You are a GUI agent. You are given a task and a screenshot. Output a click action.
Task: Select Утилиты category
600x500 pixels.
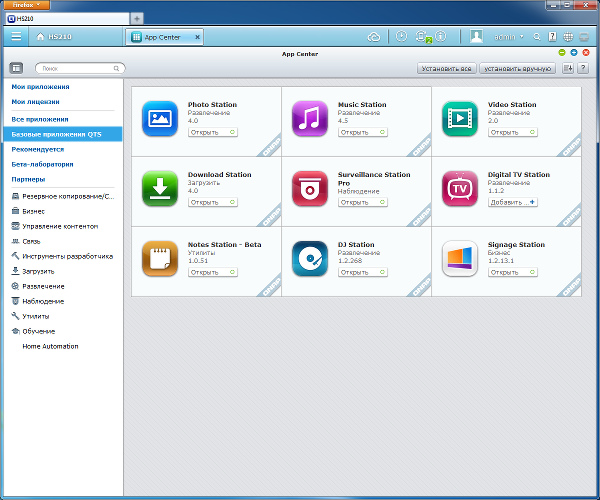(30, 316)
